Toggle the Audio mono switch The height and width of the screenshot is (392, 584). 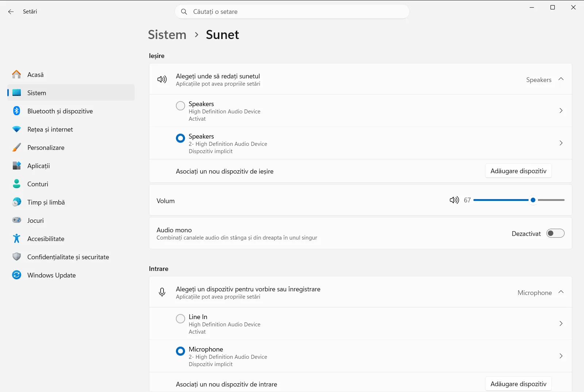[x=555, y=233]
